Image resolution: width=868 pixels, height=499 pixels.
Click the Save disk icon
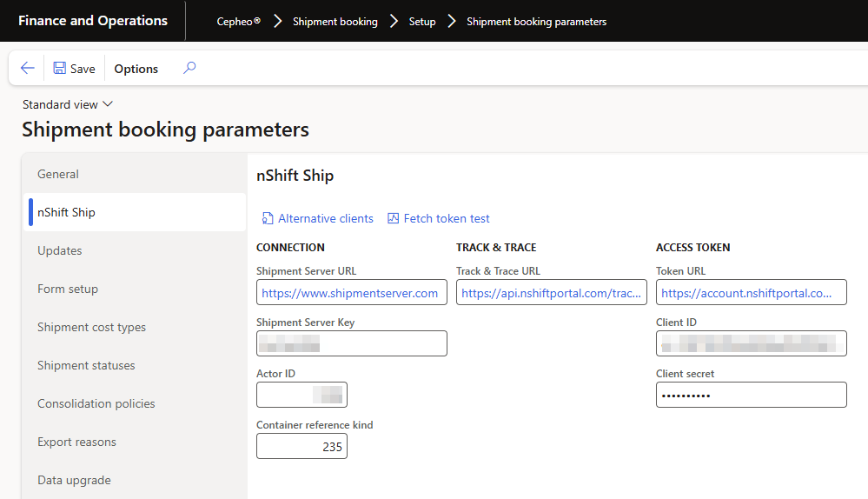59,69
